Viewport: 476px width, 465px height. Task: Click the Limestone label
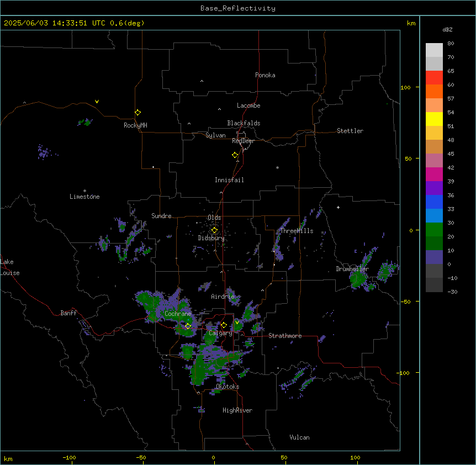pos(84,197)
